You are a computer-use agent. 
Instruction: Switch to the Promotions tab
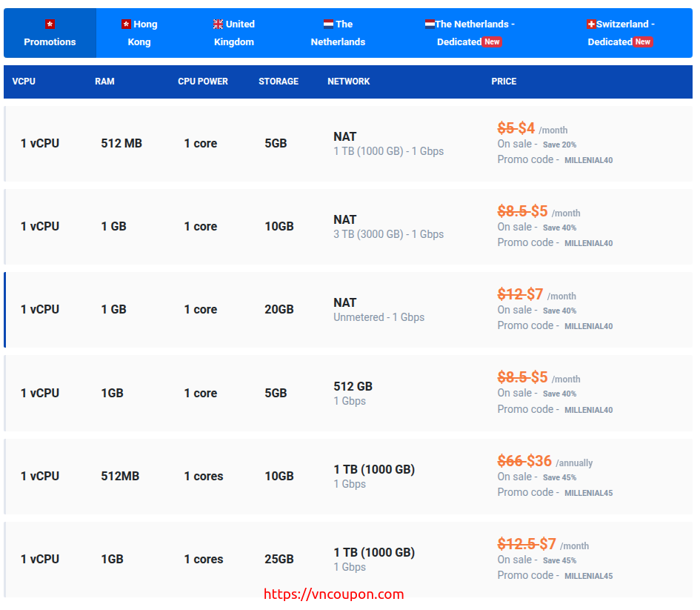50,42
